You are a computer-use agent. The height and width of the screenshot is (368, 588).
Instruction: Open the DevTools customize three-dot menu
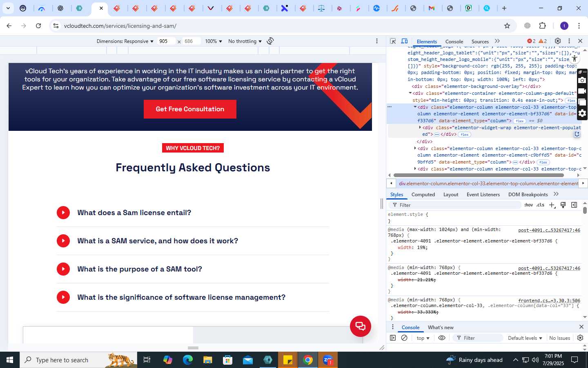(x=569, y=41)
